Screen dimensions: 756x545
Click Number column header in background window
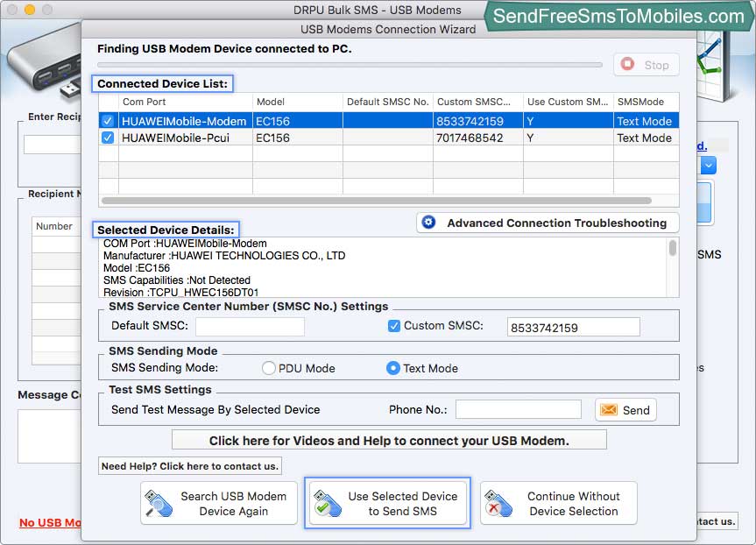[x=54, y=226]
